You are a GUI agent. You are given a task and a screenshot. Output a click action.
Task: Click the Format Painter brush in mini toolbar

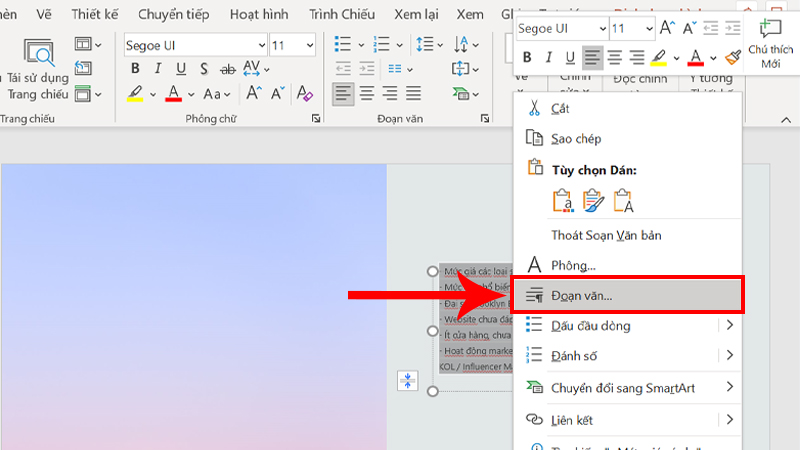click(x=732, y=57)
